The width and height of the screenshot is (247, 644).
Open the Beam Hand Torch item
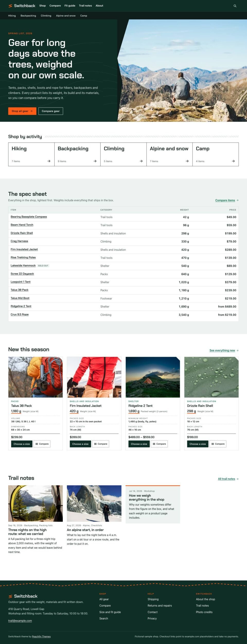pyautogui.click(x=22, y=225)
